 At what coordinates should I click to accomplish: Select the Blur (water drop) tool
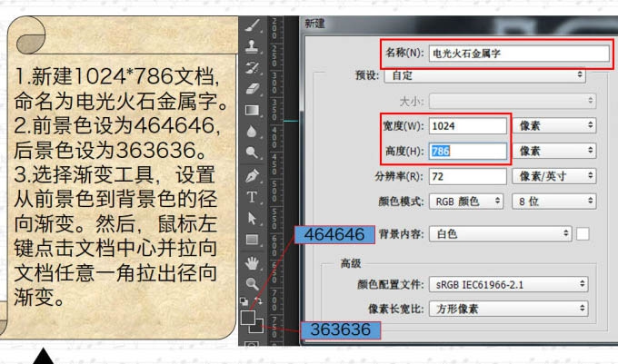click(253, 132)
